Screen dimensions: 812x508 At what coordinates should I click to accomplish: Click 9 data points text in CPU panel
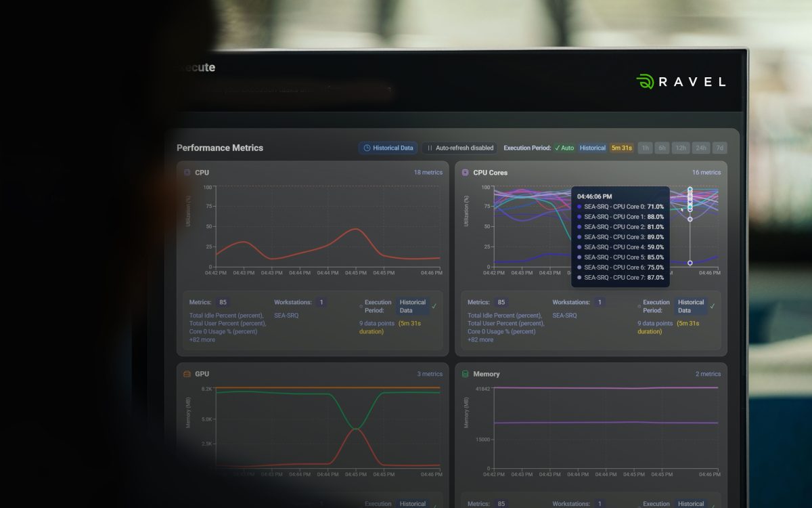tap(378, 324)
